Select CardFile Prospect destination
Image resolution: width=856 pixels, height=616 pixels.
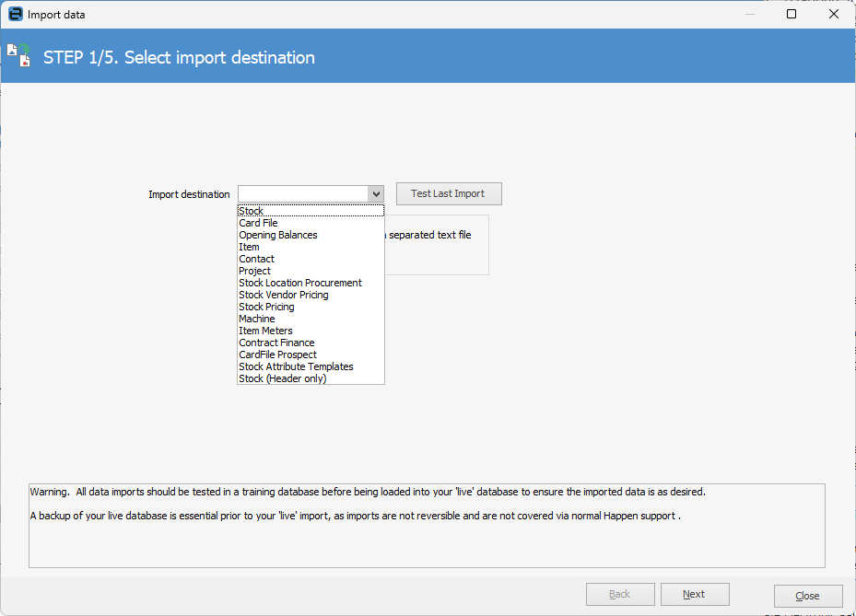pyautogui.click(x=278, y=354)
